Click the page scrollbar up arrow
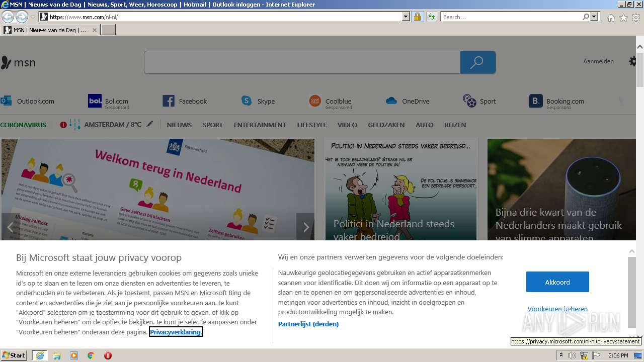 coord(640,47)
